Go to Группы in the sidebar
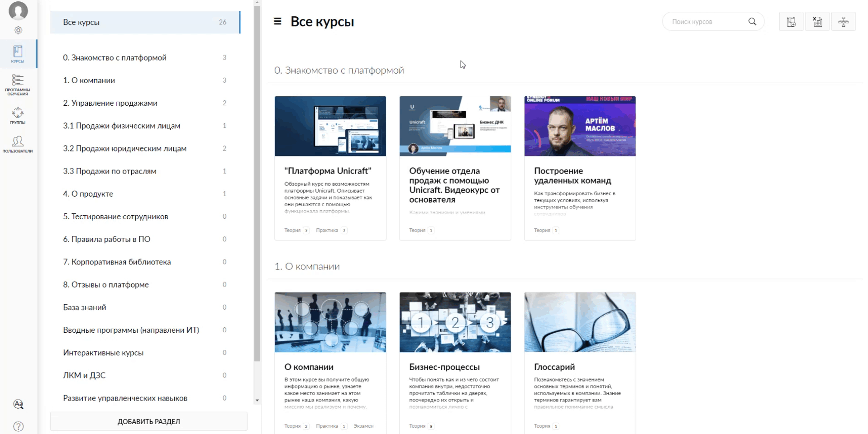The width and height of the screenshot is (868, 434). point(18,115)
